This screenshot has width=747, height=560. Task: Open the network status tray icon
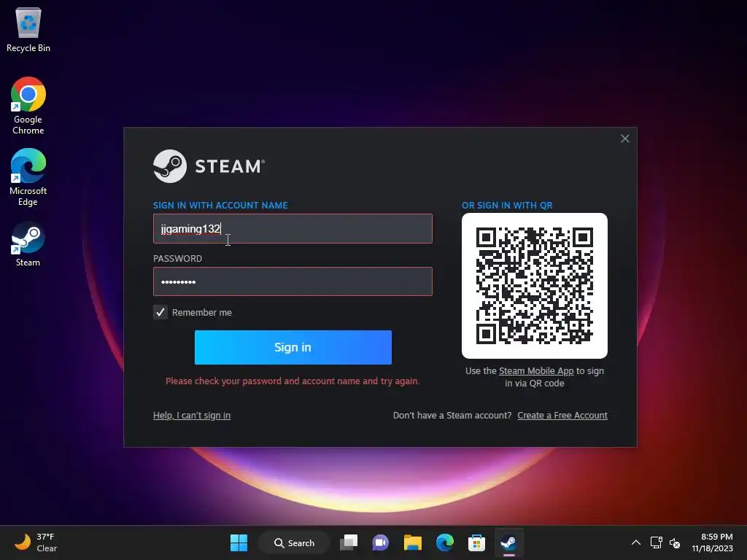pyautogui.click(x=657, y=542)
